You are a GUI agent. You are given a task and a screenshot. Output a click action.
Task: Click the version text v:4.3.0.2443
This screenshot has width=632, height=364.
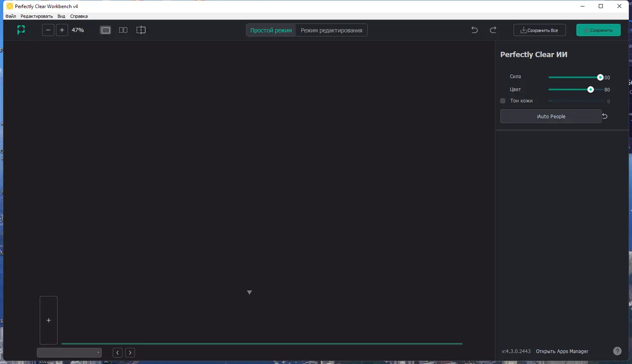point(516,351)
